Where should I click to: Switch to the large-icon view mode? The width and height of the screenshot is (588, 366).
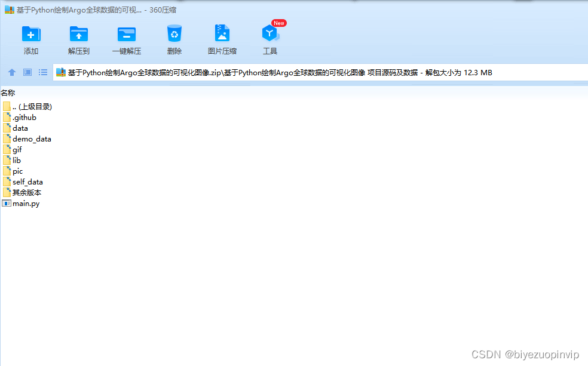click(x=27, y=72)
